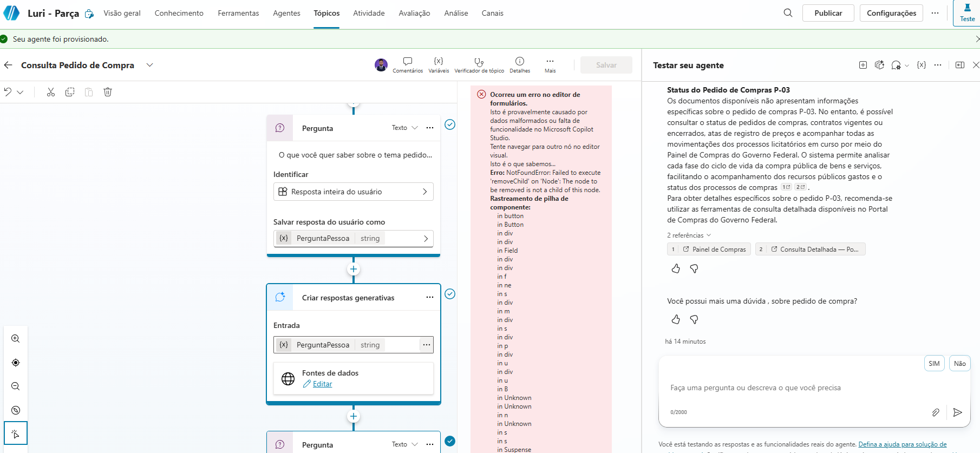Add a node below Criar respostas generativas
Screen dimensions: 980x453
pyautogui.click(x=354, y=416)
